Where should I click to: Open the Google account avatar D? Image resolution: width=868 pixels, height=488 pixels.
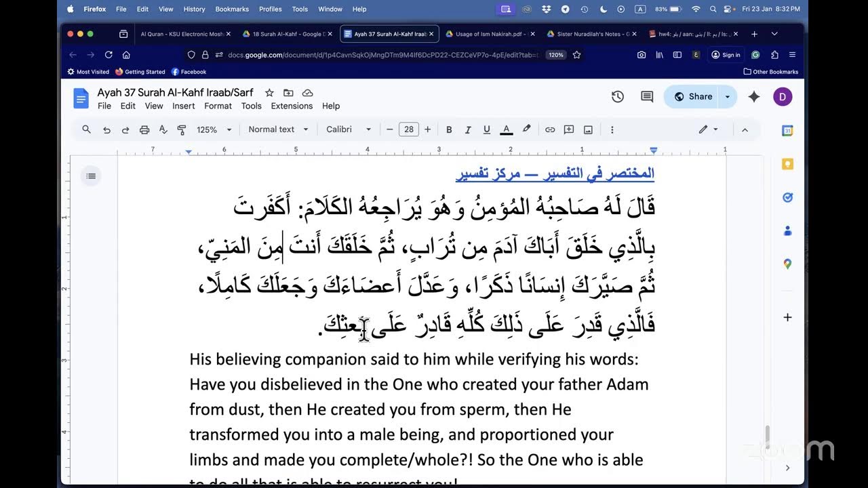coord(782,97)
